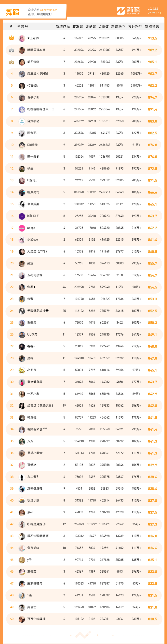Select the 舞蹈 category title
Viewport: 167px width, 644px height.
pyautogui.click(x=12, y=12)
